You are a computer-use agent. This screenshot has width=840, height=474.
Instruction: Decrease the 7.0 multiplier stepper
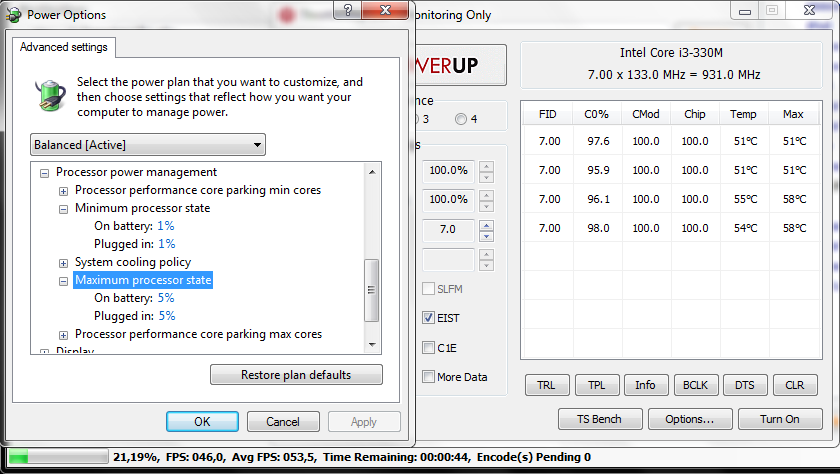click(486, 236)
